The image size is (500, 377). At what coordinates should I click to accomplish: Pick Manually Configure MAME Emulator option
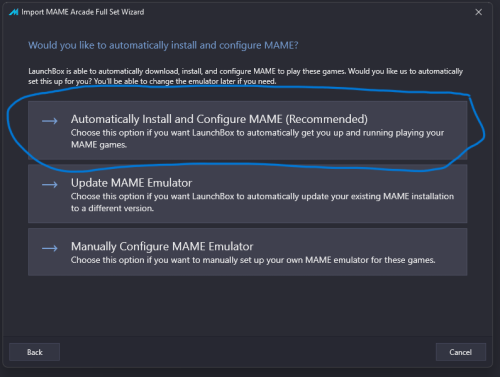pos(247,252)
